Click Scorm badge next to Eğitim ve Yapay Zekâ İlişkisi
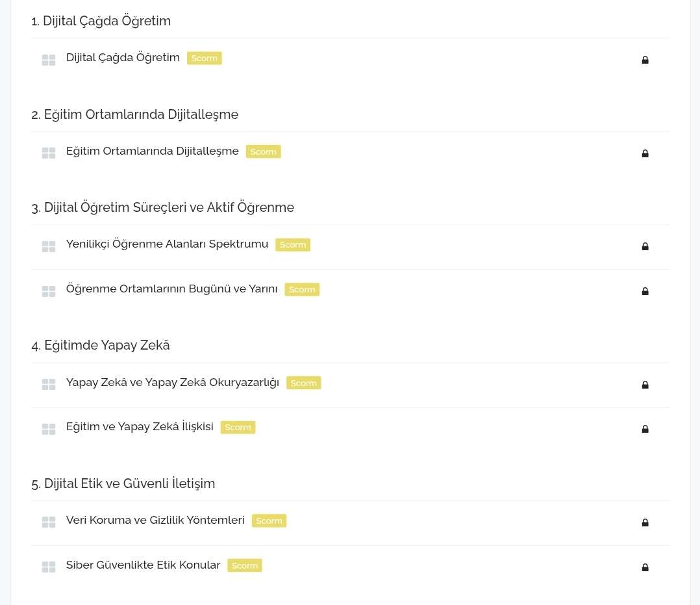Screen dimensions: 700x605 238,428
